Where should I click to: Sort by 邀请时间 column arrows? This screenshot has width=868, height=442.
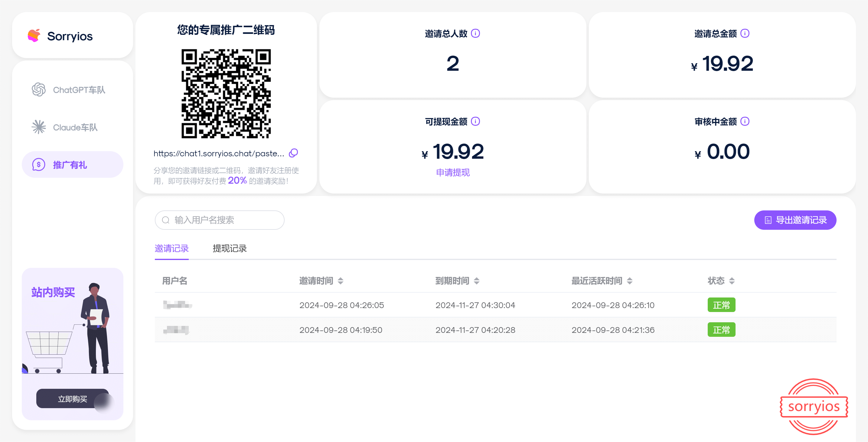tap(340, 281)
